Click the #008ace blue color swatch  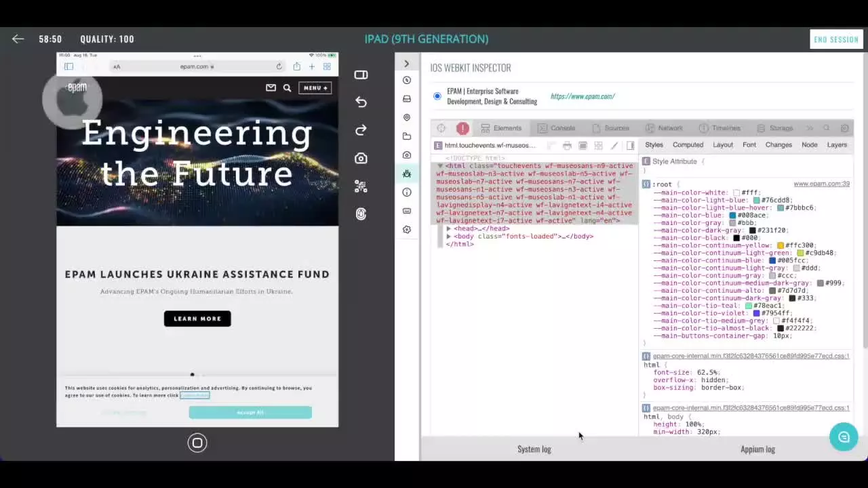click(732, 216)
